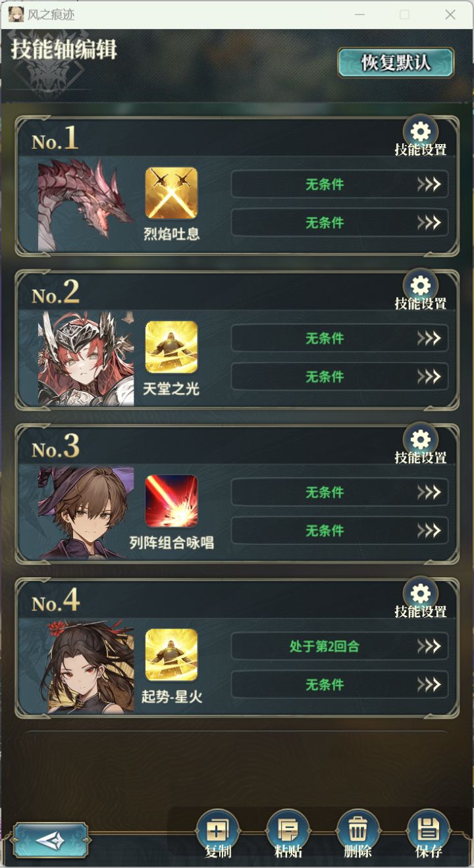Open skill settings gear for No.3
Viewport: 474px width, 868px height.
(x=421, y=440)
